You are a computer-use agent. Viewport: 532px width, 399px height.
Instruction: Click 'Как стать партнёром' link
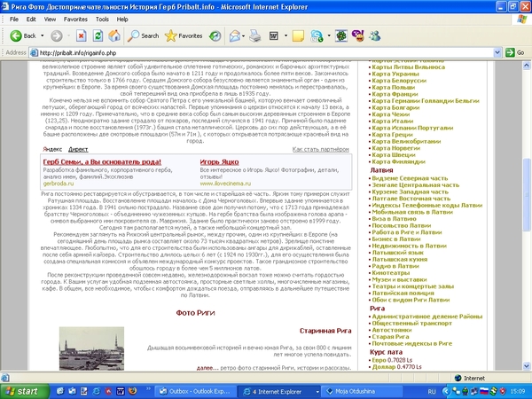pyautogui.click(x=320, y=149)
